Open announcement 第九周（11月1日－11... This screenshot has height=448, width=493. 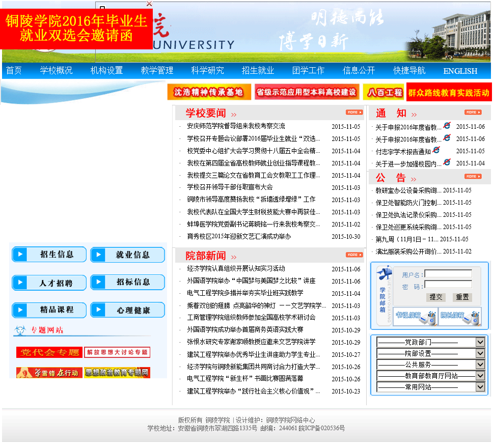point(407,239)
